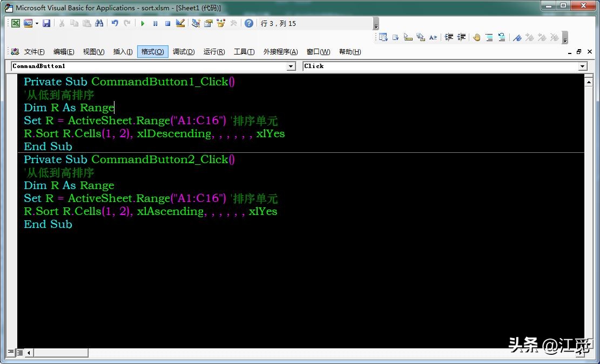Click the List Constants icon
The height and width of the screenshot is (364, 600).
396,37
